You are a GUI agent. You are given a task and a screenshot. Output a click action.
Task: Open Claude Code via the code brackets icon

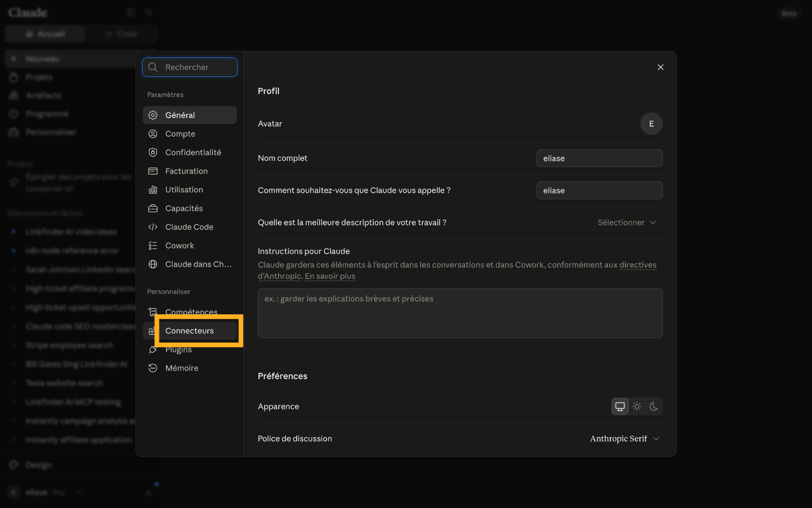(153, 227)
